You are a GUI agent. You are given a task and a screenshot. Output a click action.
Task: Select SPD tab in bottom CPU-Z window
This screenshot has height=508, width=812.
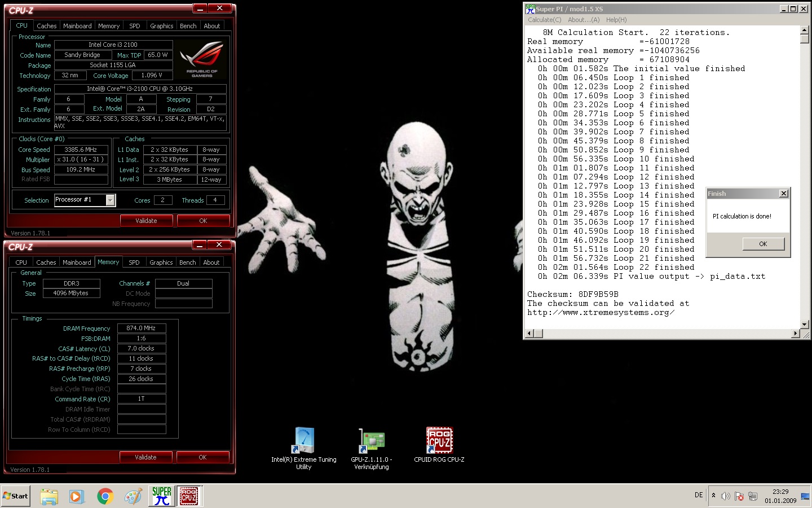tap(134, 262)
